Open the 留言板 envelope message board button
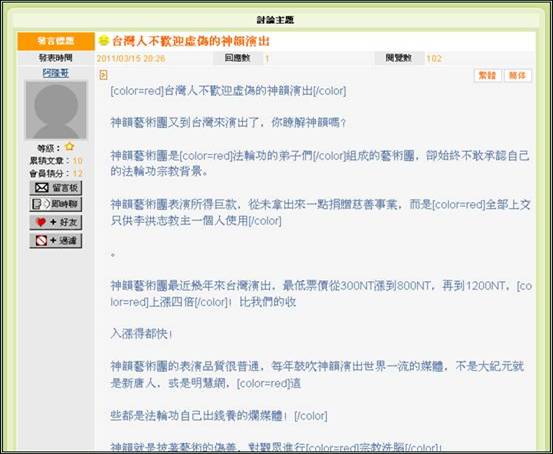 pyautogui.click(x=56, y=188)
